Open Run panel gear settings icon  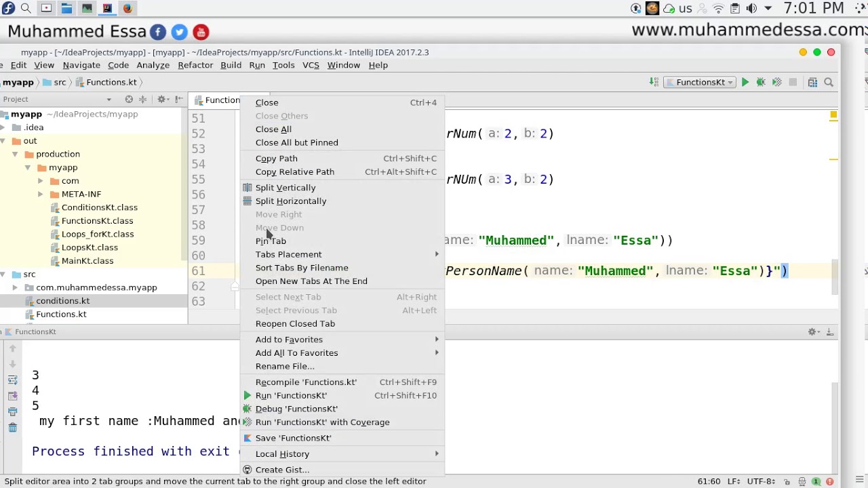812,331
